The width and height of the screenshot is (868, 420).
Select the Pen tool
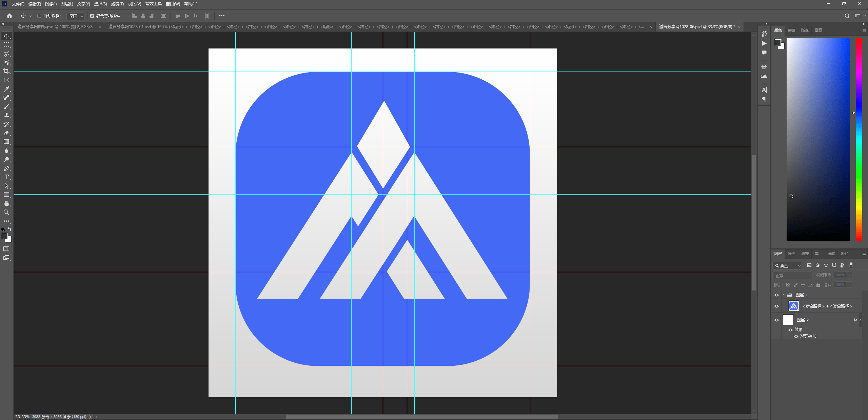(x=6, y=168)
